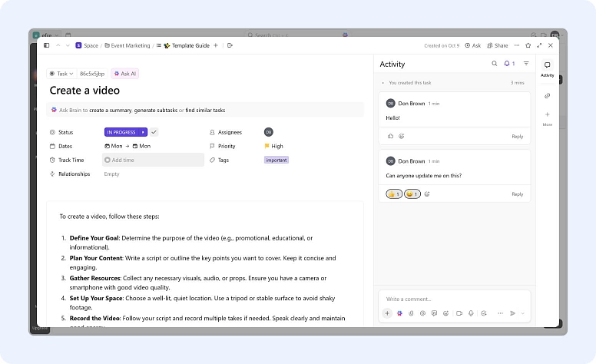Click the Ask AI button
This screenshot has height=364, width=596.
click(125, 74)
